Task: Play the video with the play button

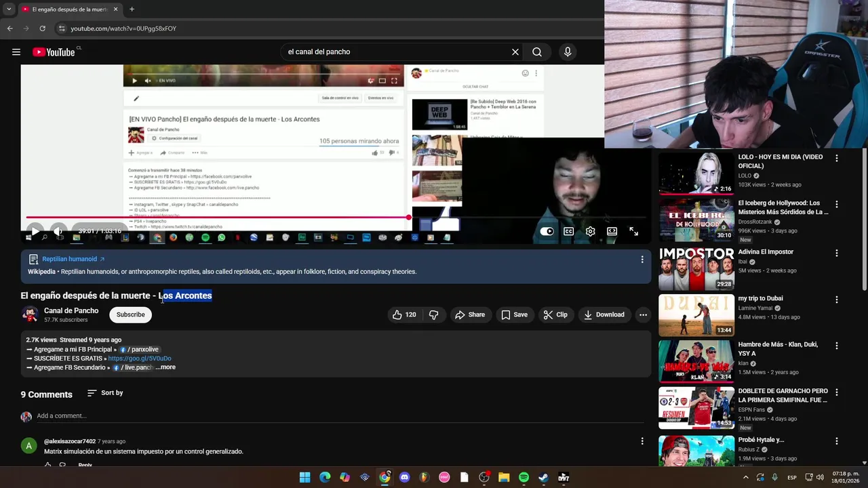Action: click(35, 230)
